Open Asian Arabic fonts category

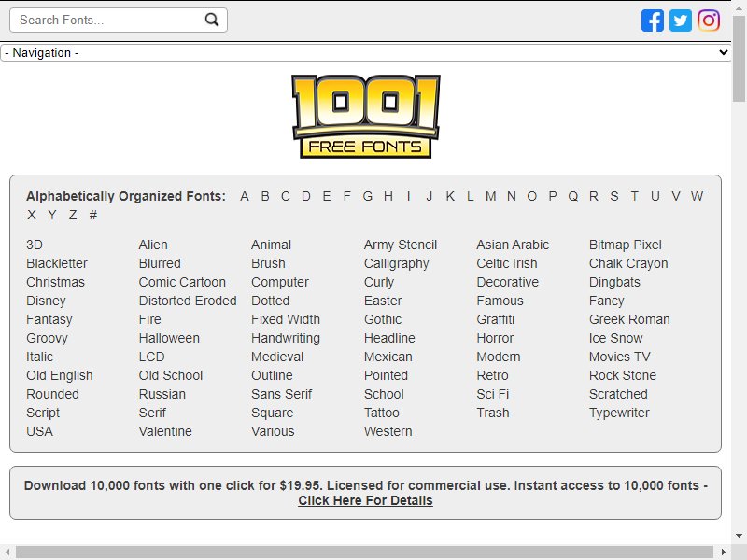tap(513, 245)
